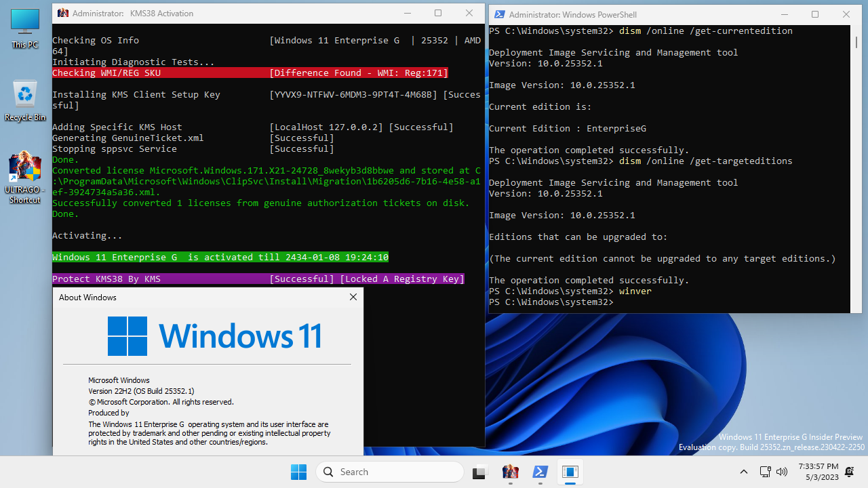Click the PowerShell window title bar icon

pyautogui.click(x=499, y=14)
